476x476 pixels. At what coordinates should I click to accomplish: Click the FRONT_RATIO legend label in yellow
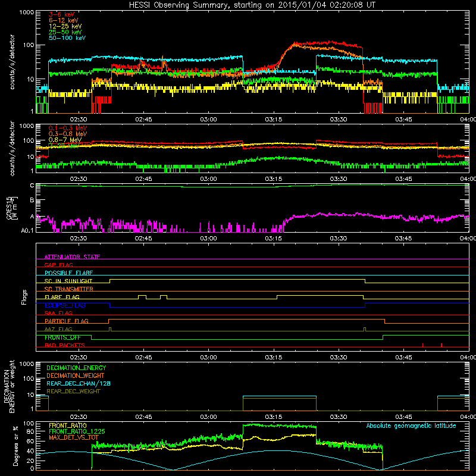68,425
